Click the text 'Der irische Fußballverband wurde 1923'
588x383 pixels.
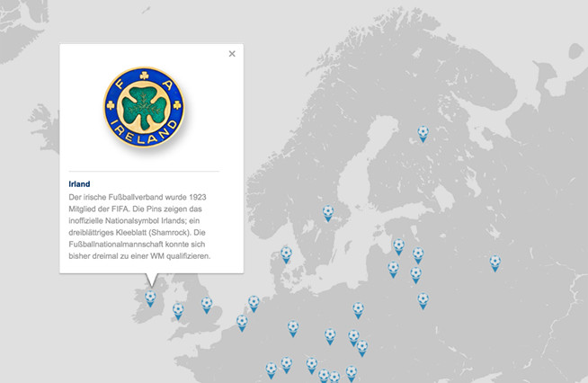tap(138, 197)
